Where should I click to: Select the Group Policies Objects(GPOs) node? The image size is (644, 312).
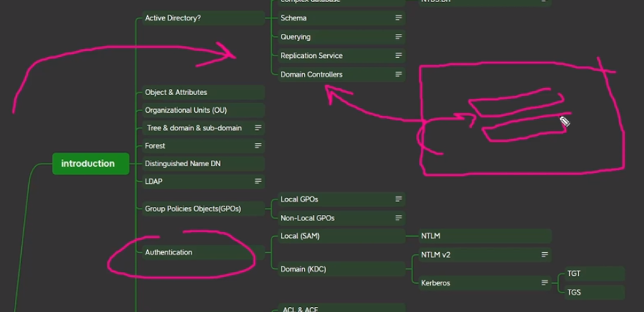(203, 209)
